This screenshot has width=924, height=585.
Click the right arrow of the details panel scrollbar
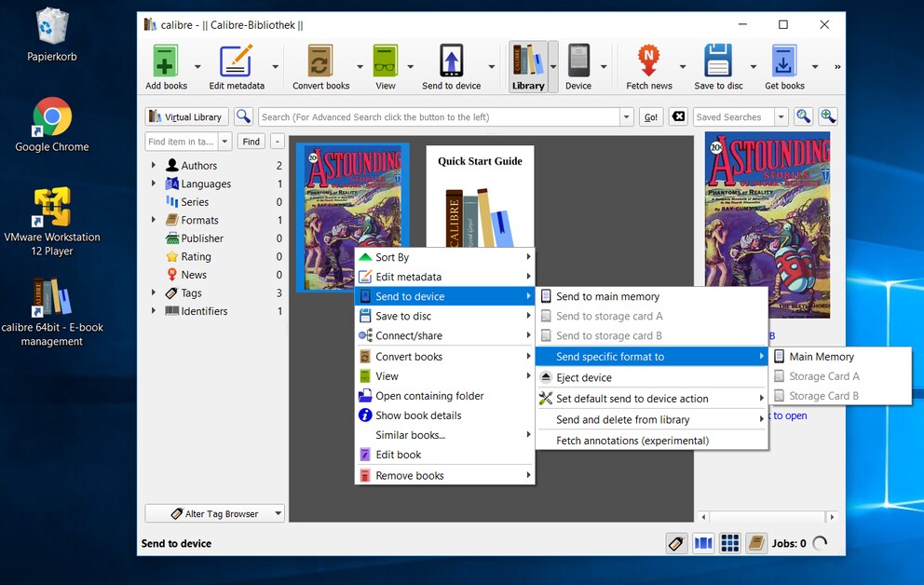tap(832, 517)
